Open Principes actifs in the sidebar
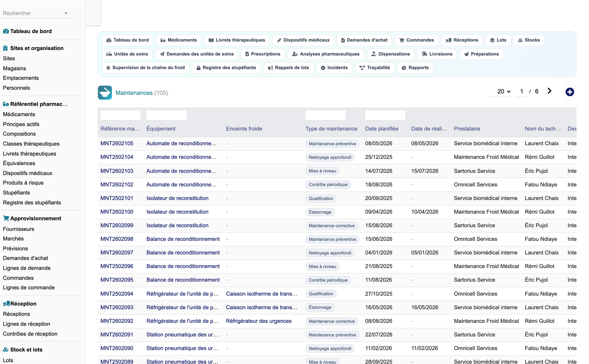This screenshot has height=364, width=589. point(21,124)
